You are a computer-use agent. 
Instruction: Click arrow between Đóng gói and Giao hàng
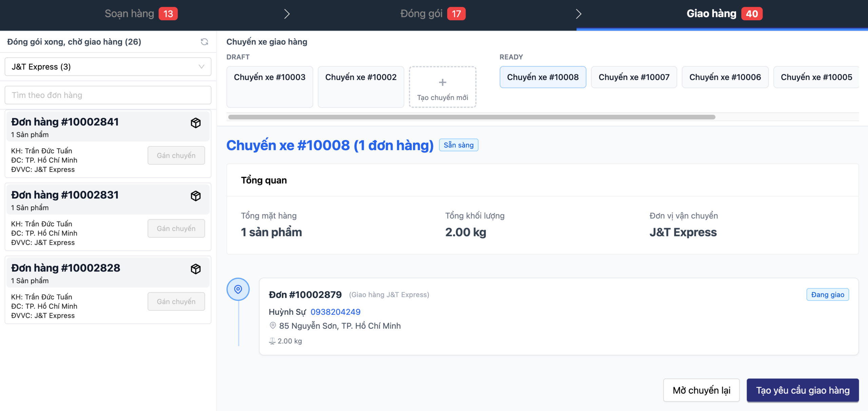579,14
